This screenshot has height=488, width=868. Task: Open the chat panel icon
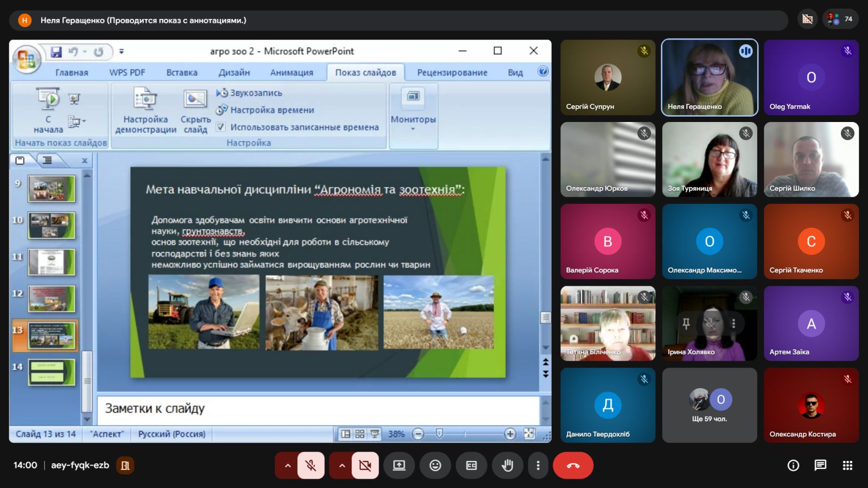820,465
